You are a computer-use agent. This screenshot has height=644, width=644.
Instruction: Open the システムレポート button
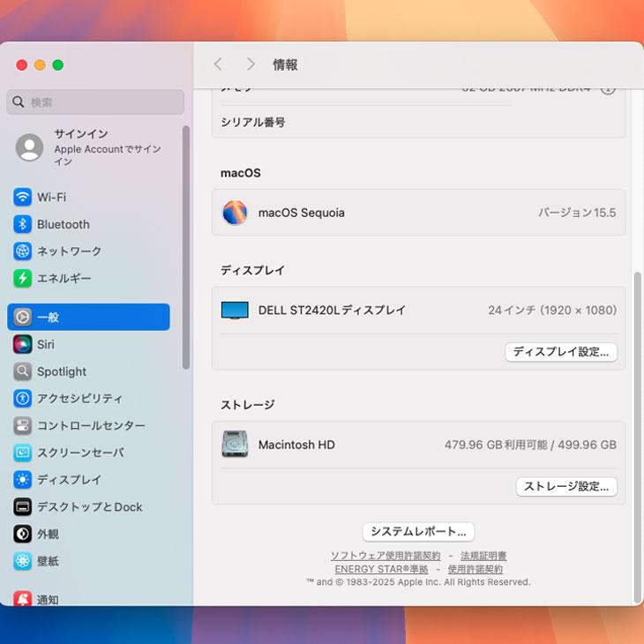click(418, 532)
